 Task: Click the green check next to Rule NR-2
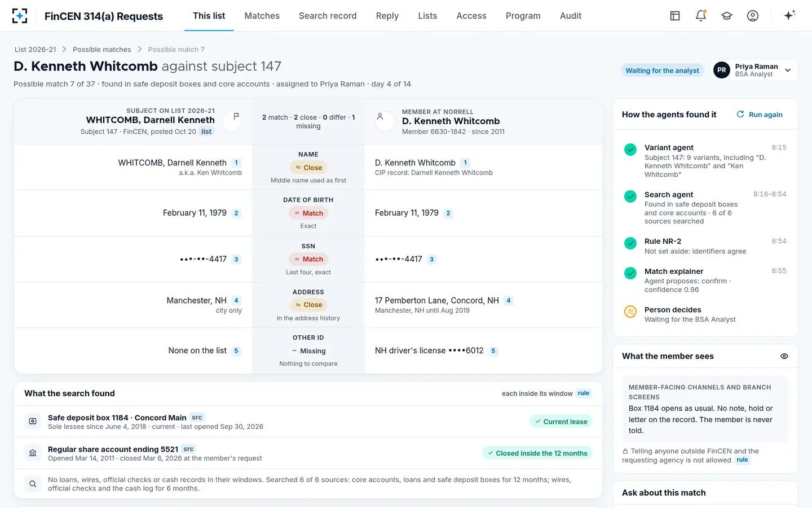[x=630, y=243]
